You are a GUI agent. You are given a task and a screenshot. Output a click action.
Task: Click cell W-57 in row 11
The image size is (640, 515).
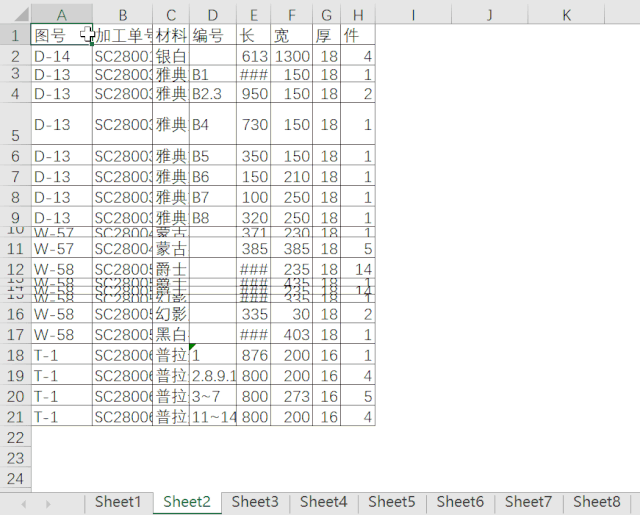click(x=62, y=248)
